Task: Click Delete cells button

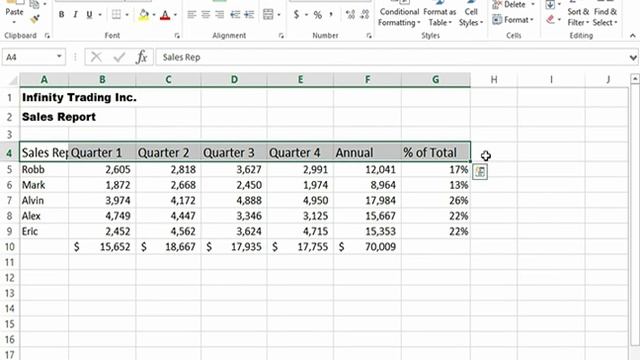Action: tap(509, 5)
